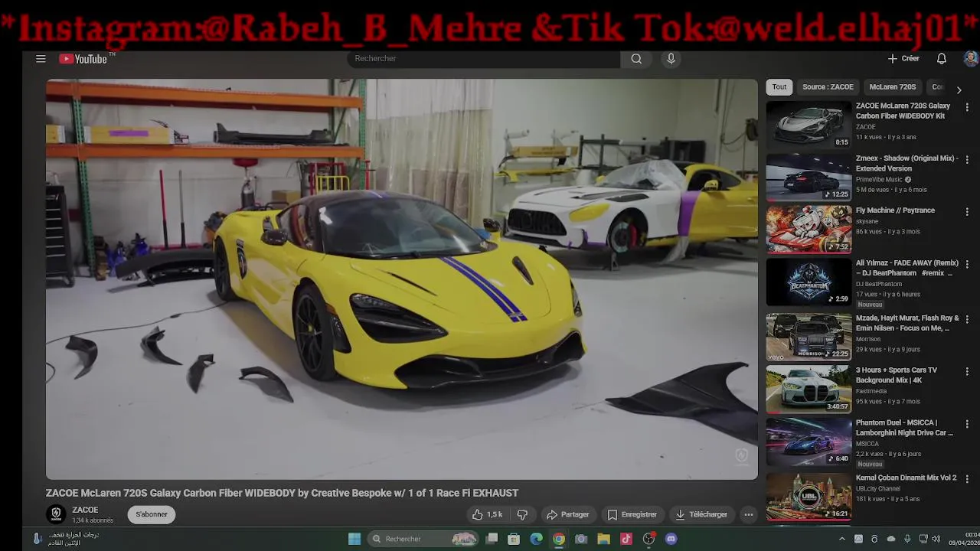Image resolution: width=980 pixels, height=551 pixels.
Task: Open Microsoft Store from the taskbar
Action: point(514,539)
